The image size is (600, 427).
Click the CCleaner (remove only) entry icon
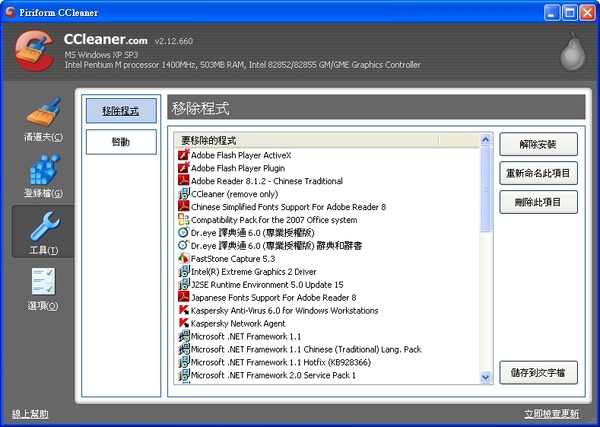tap(184, 193)
